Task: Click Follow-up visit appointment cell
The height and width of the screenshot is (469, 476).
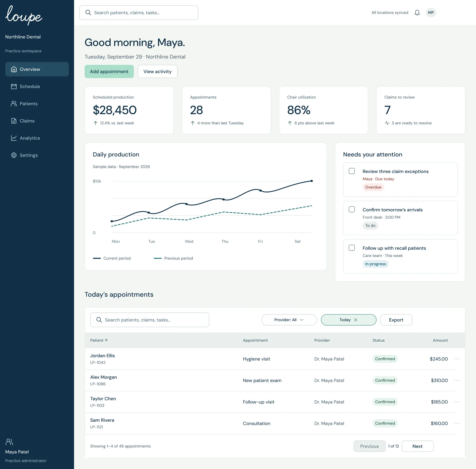Action: 259,402
